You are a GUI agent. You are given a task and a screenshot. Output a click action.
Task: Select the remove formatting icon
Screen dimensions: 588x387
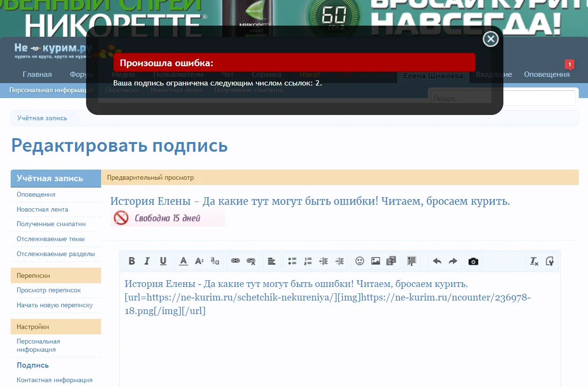coord(534,261)
